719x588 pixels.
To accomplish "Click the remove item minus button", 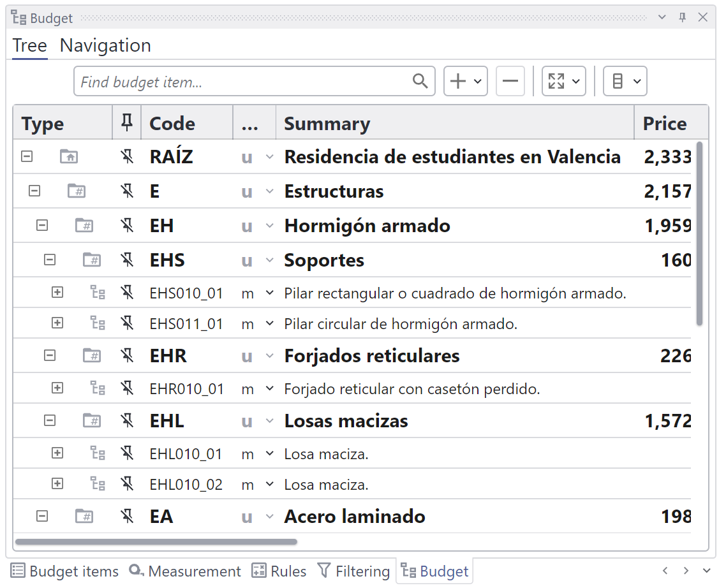I will 510,81.
